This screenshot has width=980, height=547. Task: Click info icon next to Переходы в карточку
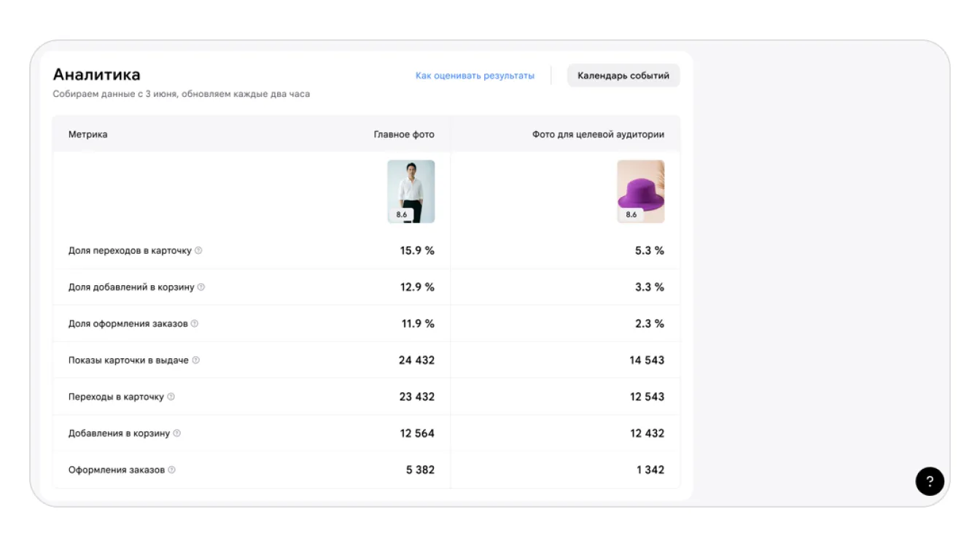pyautogui.click(x=171, y=397)
